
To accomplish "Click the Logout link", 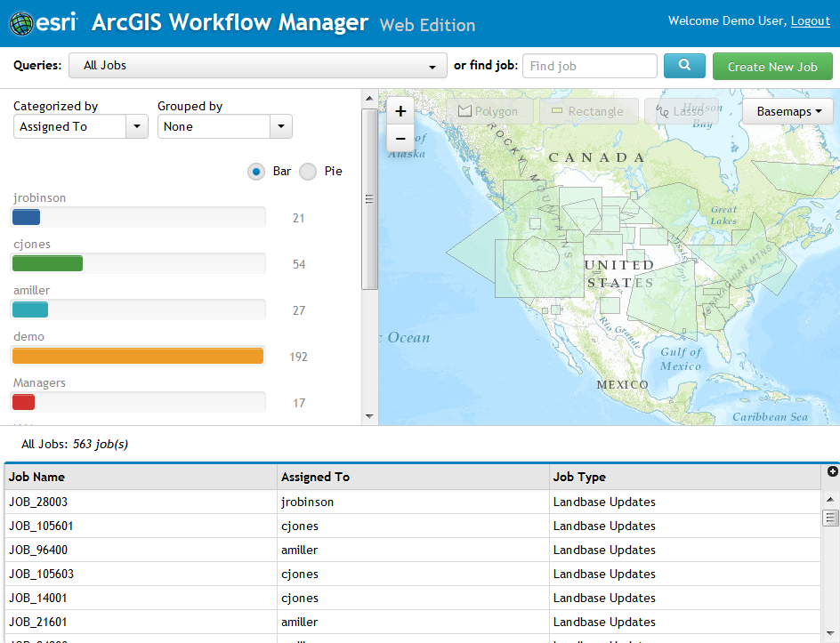I will tap(810, 20).
